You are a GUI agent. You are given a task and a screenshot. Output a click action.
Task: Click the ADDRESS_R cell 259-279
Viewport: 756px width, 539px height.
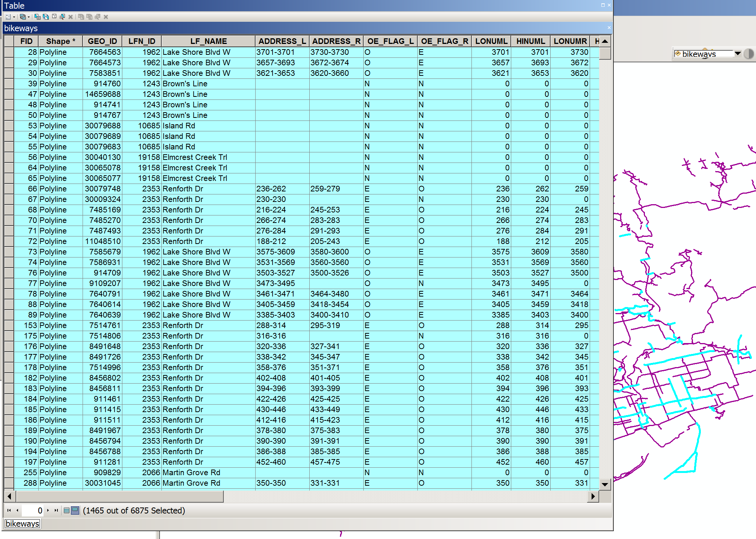click(x=336, y=189)
